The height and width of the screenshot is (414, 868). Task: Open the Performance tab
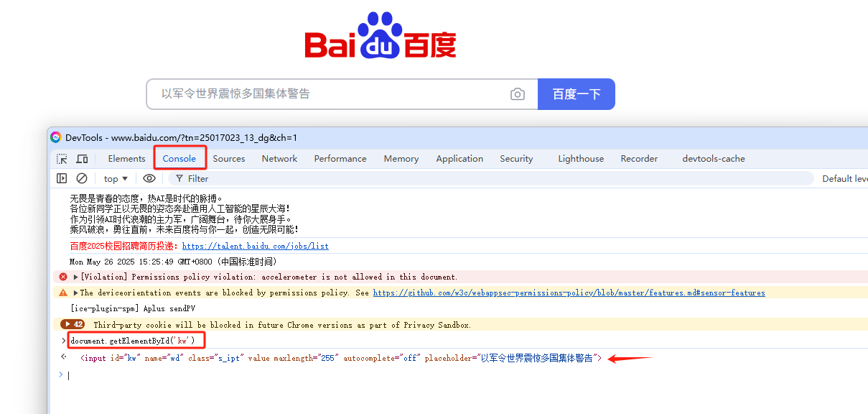[x=340, y=159]
